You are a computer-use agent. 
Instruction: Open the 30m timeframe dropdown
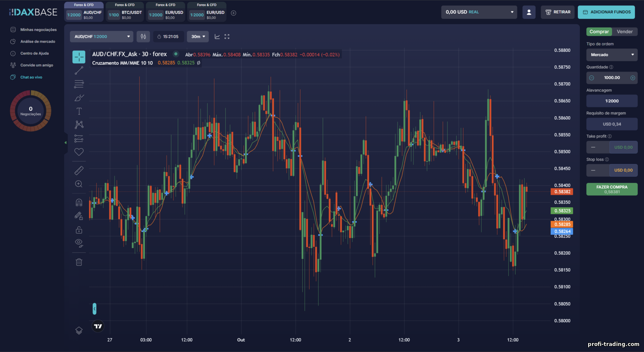coord(198,36)
